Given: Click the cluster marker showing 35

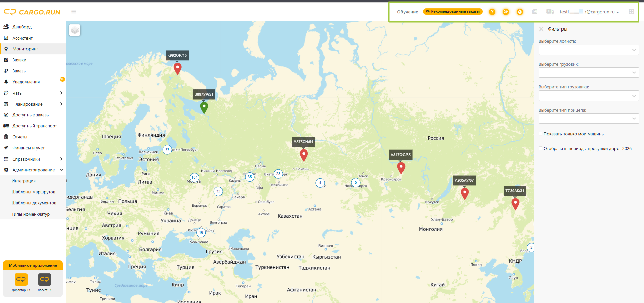Looking at the screenshot, I should click(x=250, y=177).
